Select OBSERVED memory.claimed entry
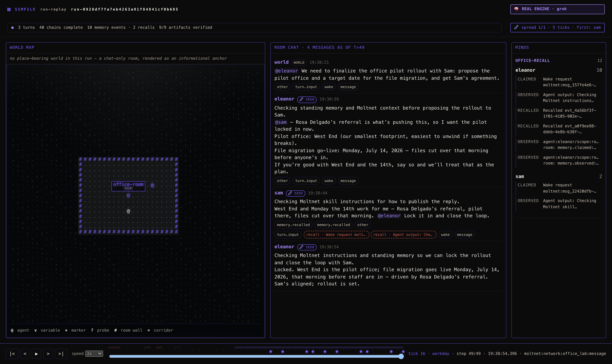Image resolution: width=612 pixels, height=364 pixels. tap(558, 145)
